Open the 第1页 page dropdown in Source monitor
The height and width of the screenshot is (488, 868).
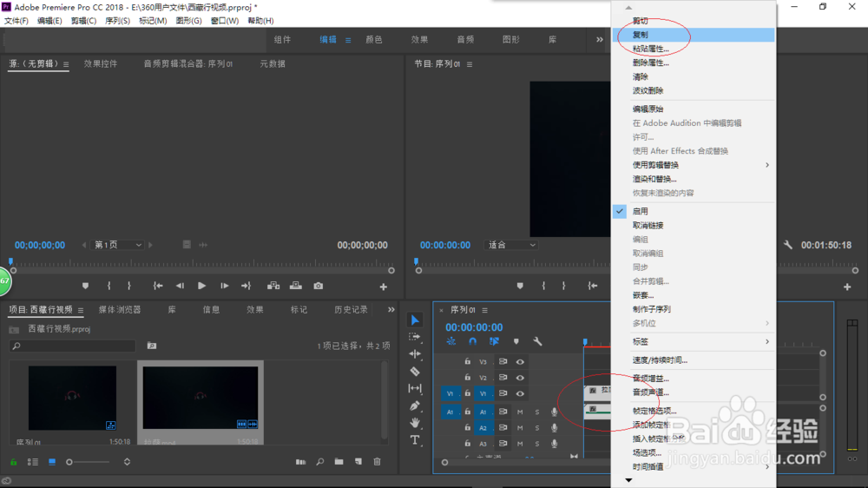pyautogui.click(x=117, y=245)
